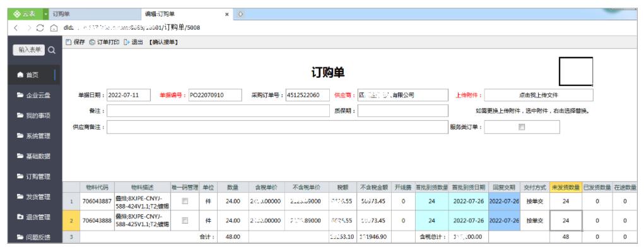Click the browser home icon
This screenshot has height=247, width=644.
[54, 28]
